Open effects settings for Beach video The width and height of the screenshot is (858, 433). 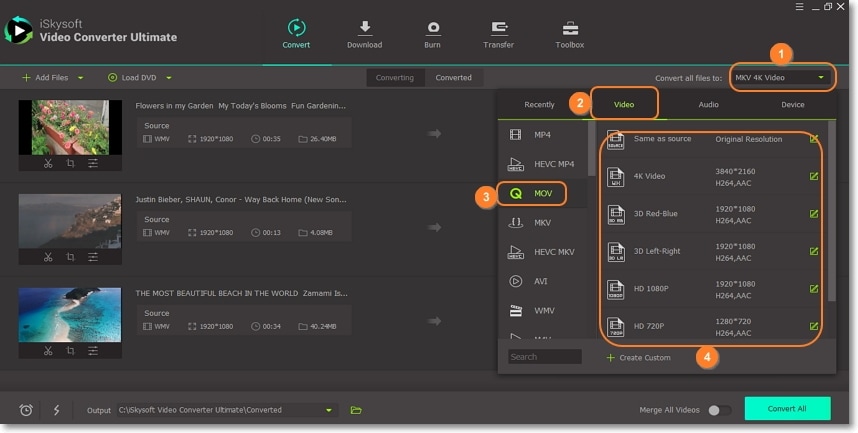pyautogui.click(x=93, y=350)
